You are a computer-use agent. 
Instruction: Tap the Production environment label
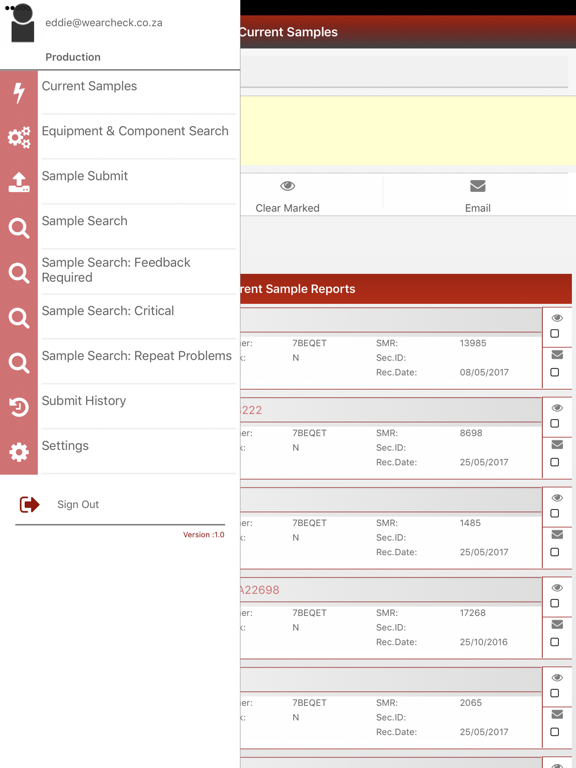click(73, 57)
